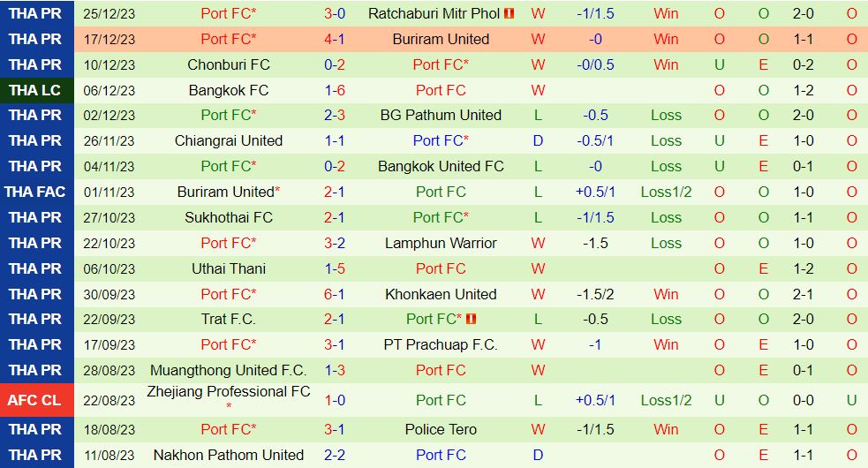Click Chiangrai United team name
The image size is (868, 468).
coord(229,140)
